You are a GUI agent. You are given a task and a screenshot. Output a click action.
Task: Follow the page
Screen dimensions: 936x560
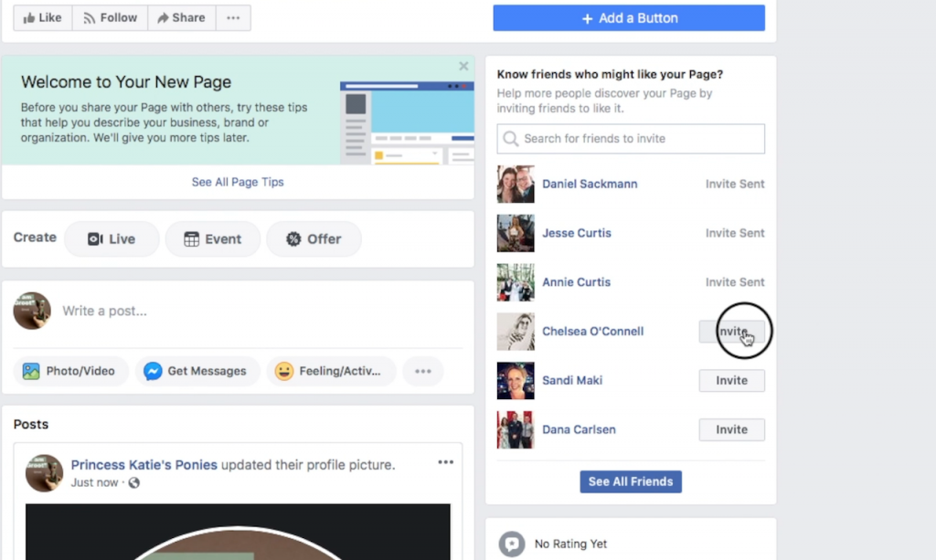point(110,18)
